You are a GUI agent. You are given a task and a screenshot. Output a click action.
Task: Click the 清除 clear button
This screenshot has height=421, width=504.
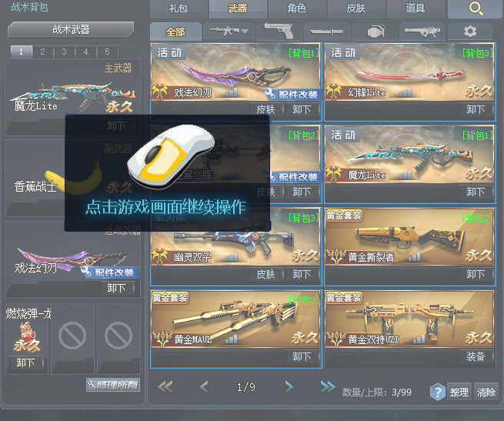click(486, 392)
